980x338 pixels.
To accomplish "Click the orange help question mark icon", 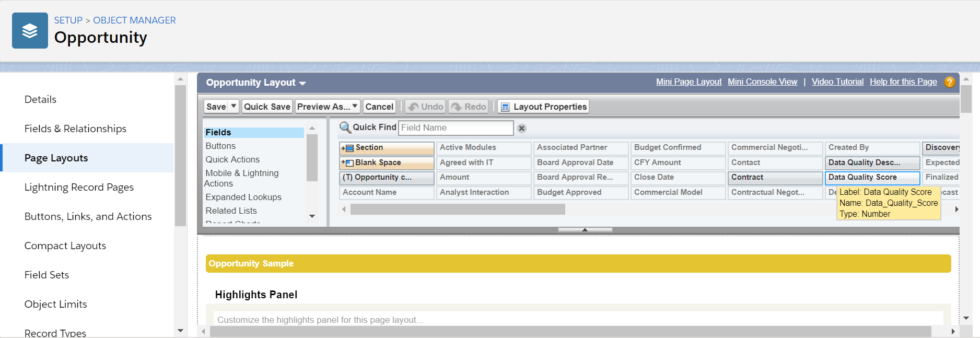I will coord(950,82).
